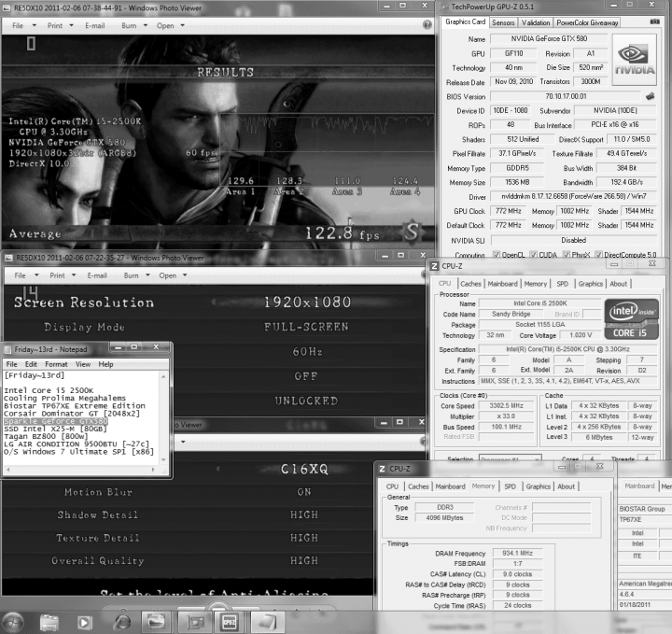Open Notepad View menu
The image size is (672, 634).
pos(83,364)
